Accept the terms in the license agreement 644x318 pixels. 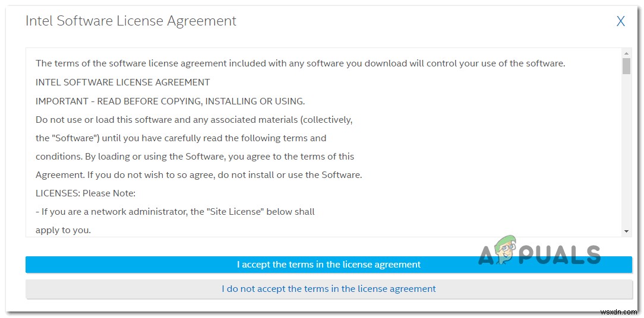coord(329,265)
